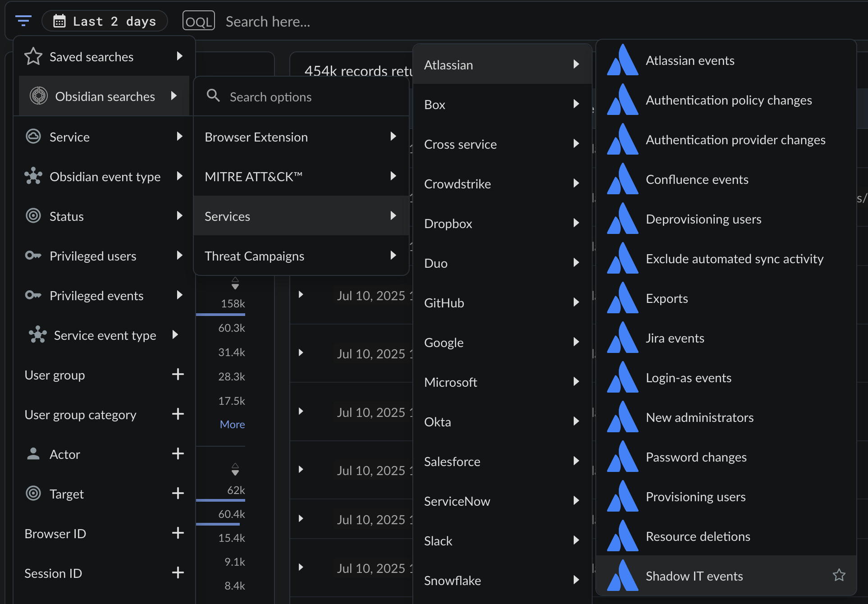
Task: Open the Last 2 days date range picker
Action: coord(105,21)
